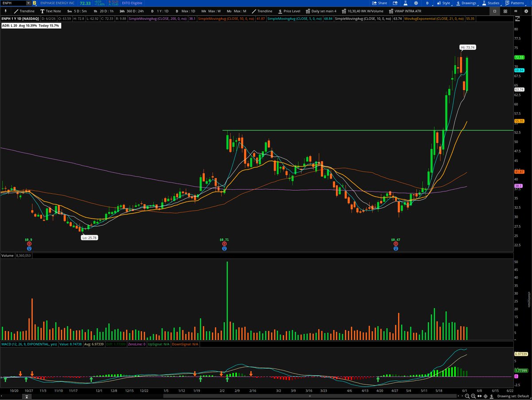Select the Text Note tool
The width and height of the screenshot is (532, 400).
(x=51, y=11)
